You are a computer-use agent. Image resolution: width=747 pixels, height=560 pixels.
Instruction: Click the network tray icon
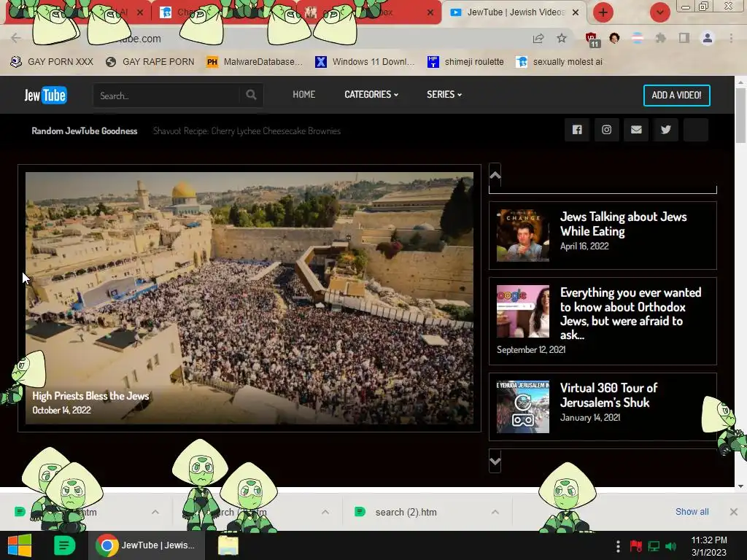(x=654, y=545)
